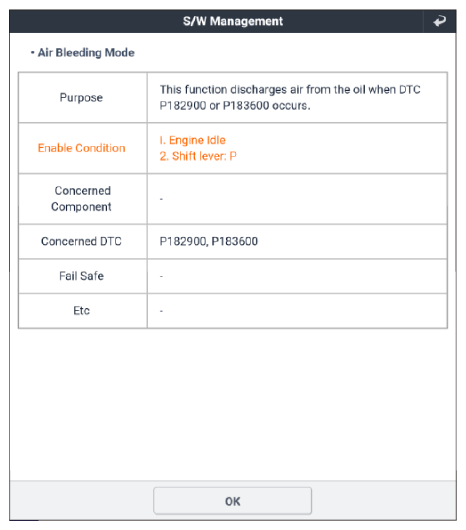Select the S/W Management title text
This screenshot has width=466, height=530.
pos(233,21)
